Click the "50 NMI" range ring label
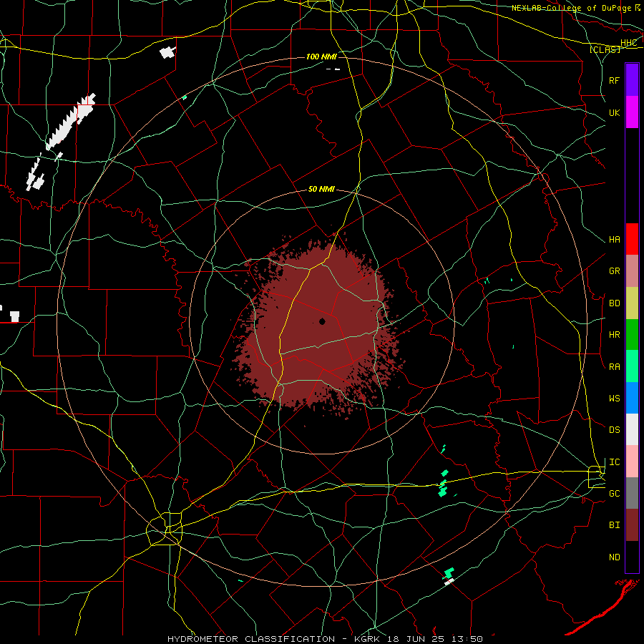The width and height of the screenshot is (644, 644). coord(321,189)
